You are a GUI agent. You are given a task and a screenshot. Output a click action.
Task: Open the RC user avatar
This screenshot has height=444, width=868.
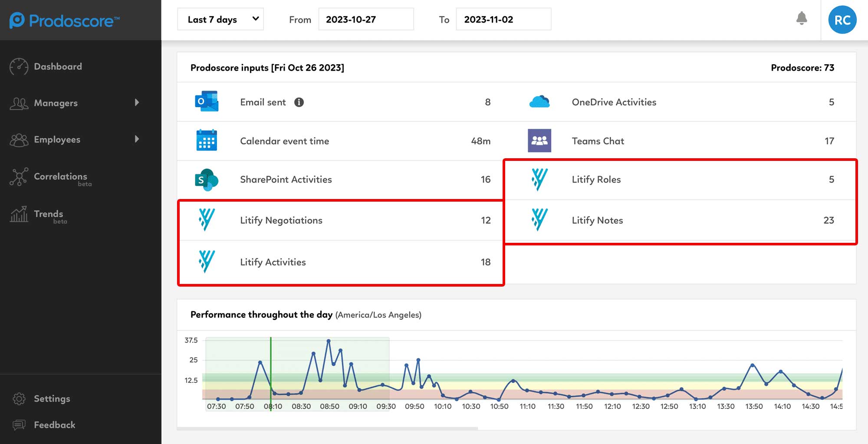pyautogui.click(x=842, y=20)
